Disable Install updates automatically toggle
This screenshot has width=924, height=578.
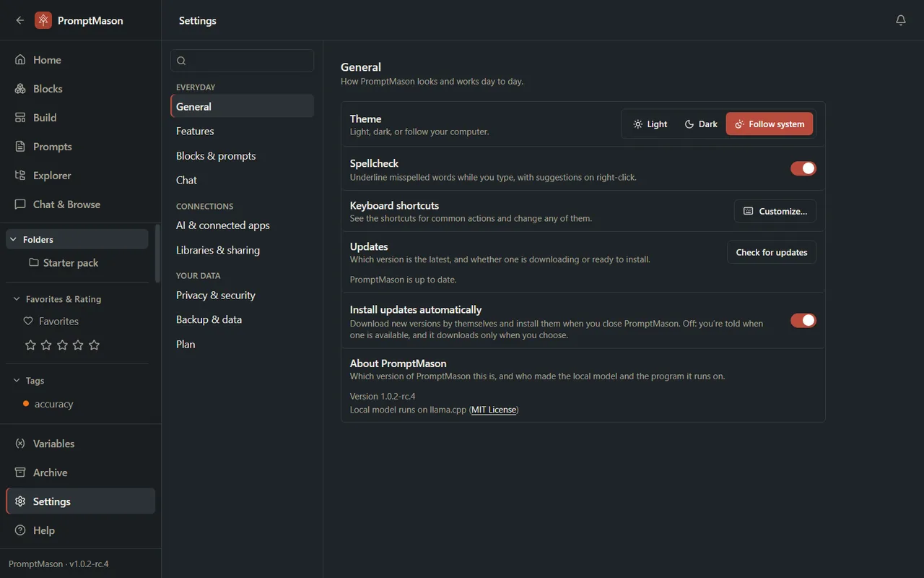803,320
